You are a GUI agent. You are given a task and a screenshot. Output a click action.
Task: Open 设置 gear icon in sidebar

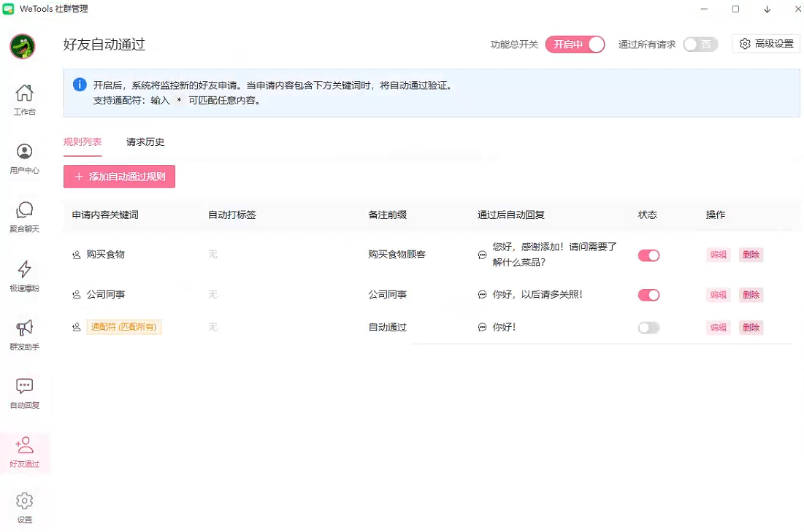click(x=24, y=507)
